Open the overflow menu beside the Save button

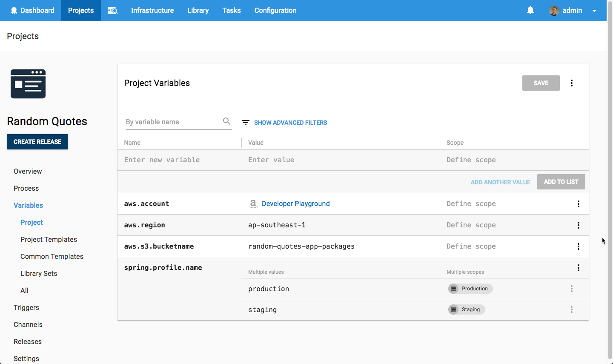click(x=572, y=83)
